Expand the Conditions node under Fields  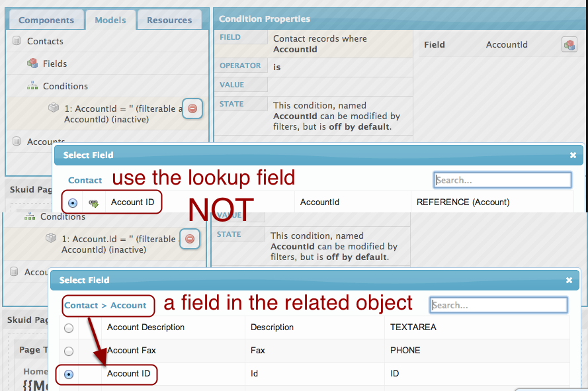tap(65, 86)
